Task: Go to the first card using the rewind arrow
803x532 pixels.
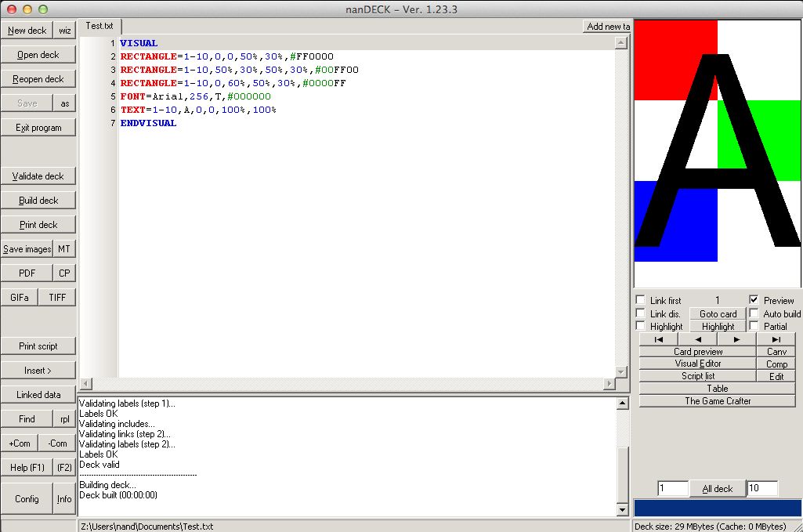Action: pos(658,338)
